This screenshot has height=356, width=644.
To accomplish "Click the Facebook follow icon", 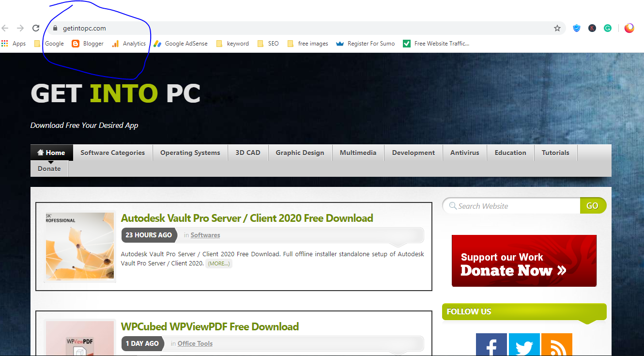I will tap(491, 344).
